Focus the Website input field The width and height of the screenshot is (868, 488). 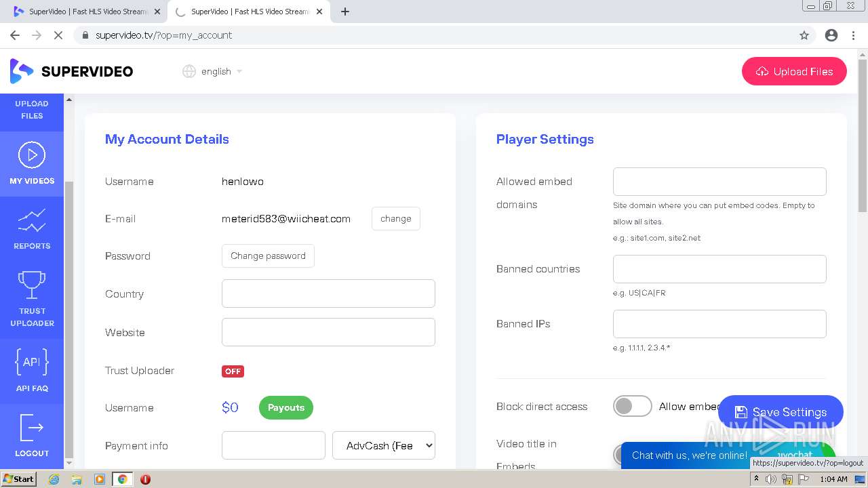click(x=328, y=332)
